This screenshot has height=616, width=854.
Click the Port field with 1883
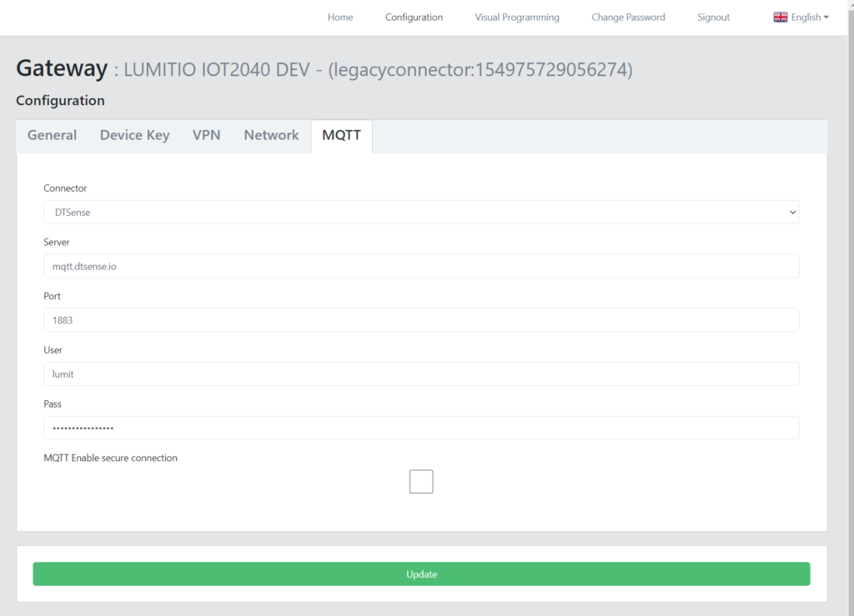pos(421,320)
